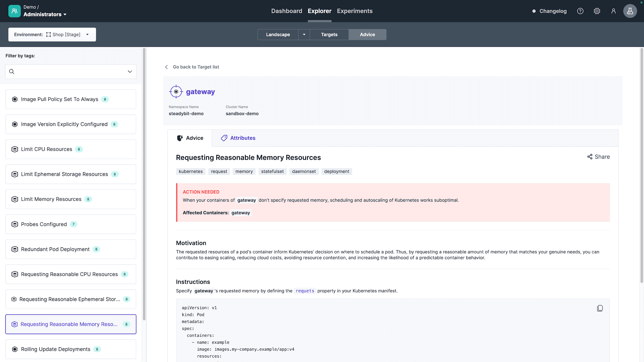
Task: Go to the Dashboard menu
Action: (x=286, y=11)
